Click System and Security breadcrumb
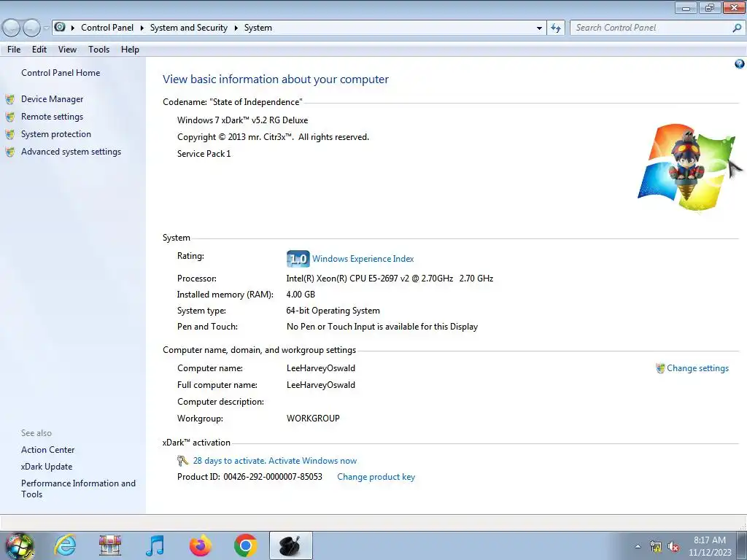 tap(189, 28)
